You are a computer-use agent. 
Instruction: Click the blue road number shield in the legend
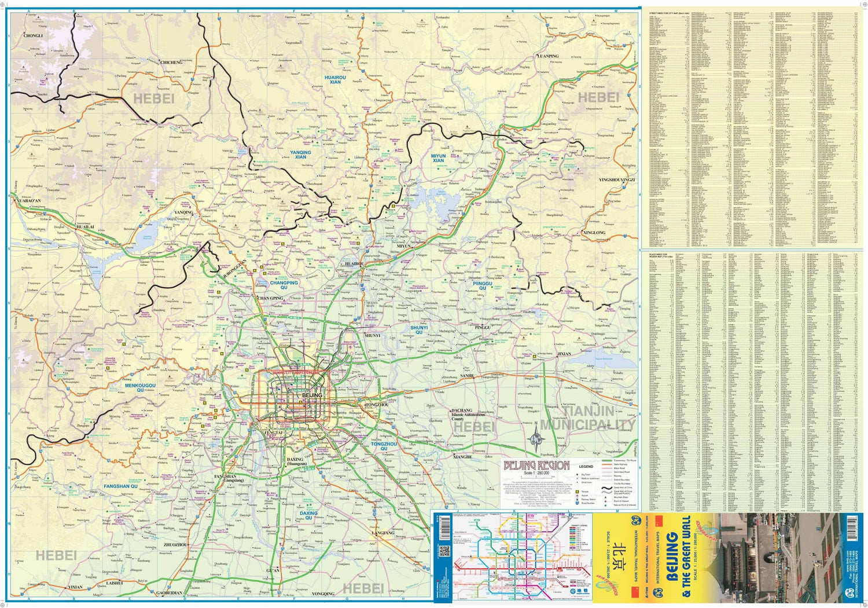click(577, 503)
